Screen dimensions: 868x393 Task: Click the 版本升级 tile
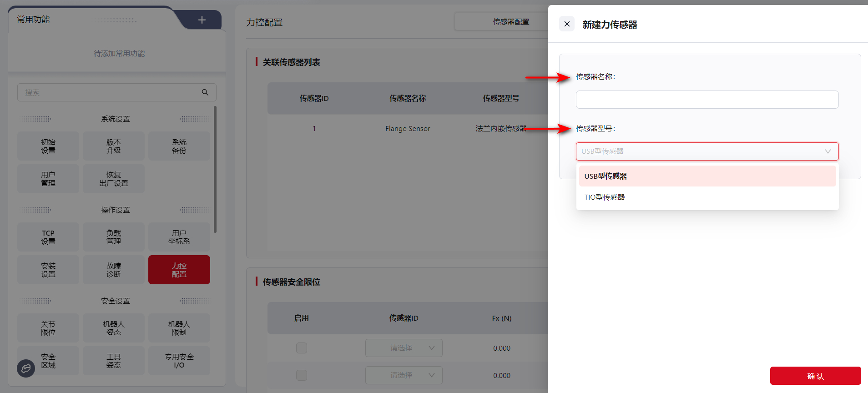[114, 146]
